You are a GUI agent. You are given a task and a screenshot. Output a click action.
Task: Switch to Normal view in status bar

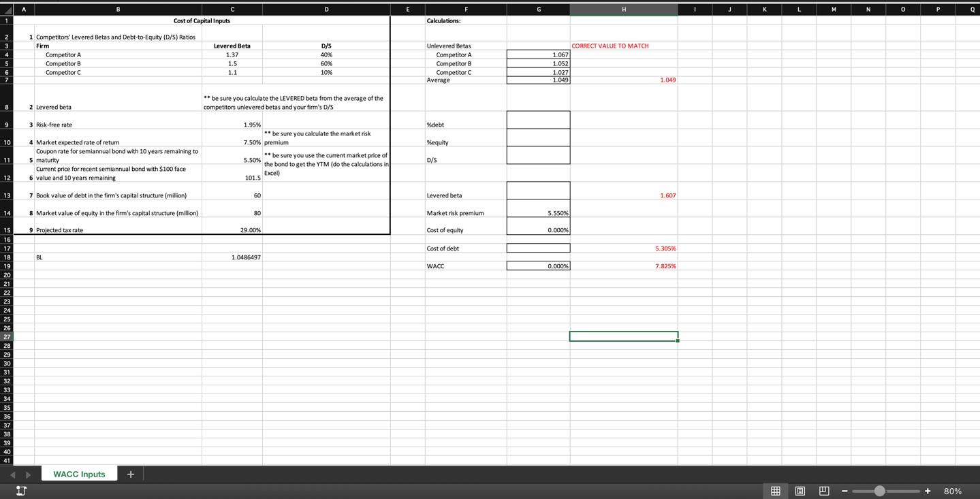(x=775, y=491)
